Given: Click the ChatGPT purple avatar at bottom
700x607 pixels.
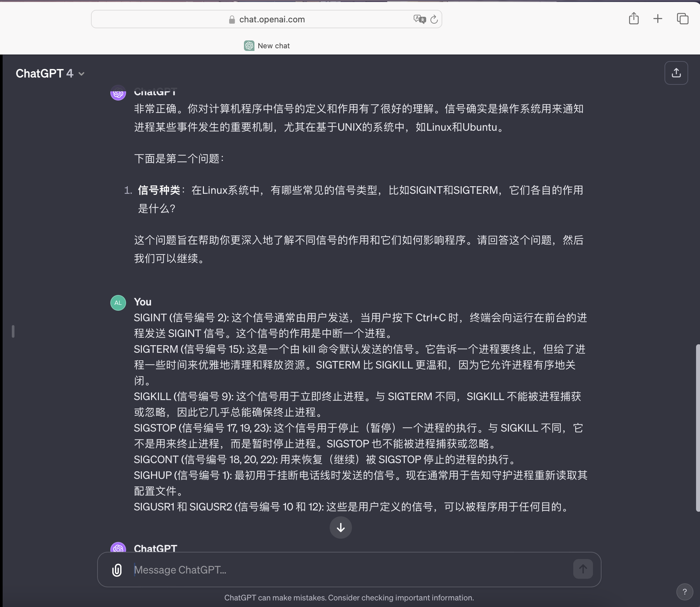Looking at the screenshot, I should (x=118, y=547).
